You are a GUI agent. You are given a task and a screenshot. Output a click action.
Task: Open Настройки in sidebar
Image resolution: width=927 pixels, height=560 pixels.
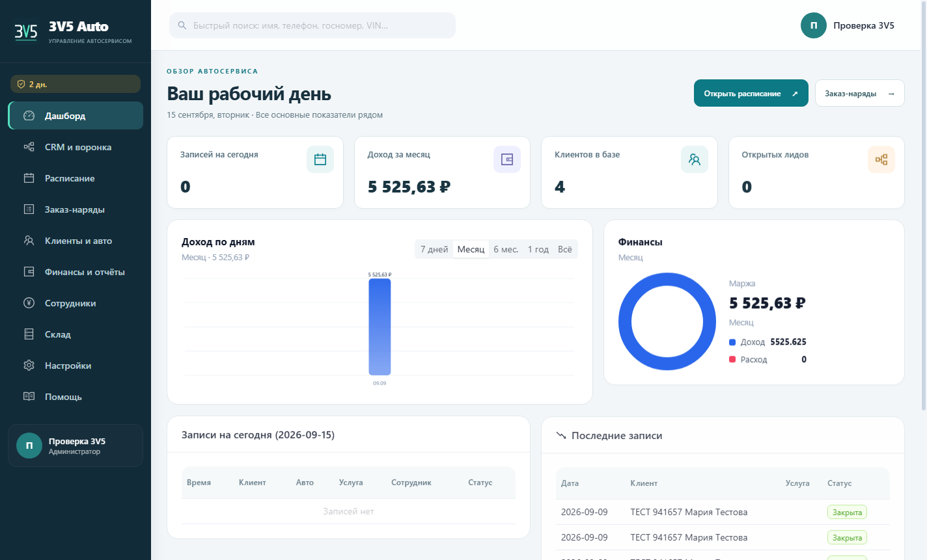76,366
